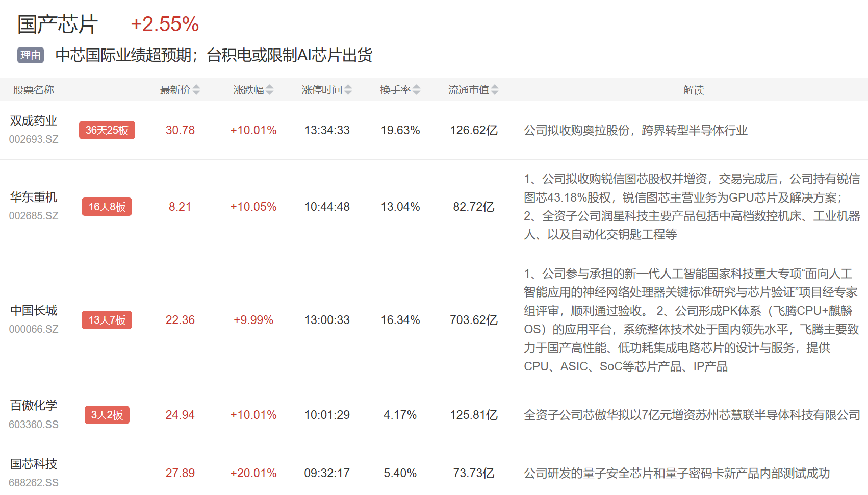Click the 36天25板 badge

[x=107, y=130]
